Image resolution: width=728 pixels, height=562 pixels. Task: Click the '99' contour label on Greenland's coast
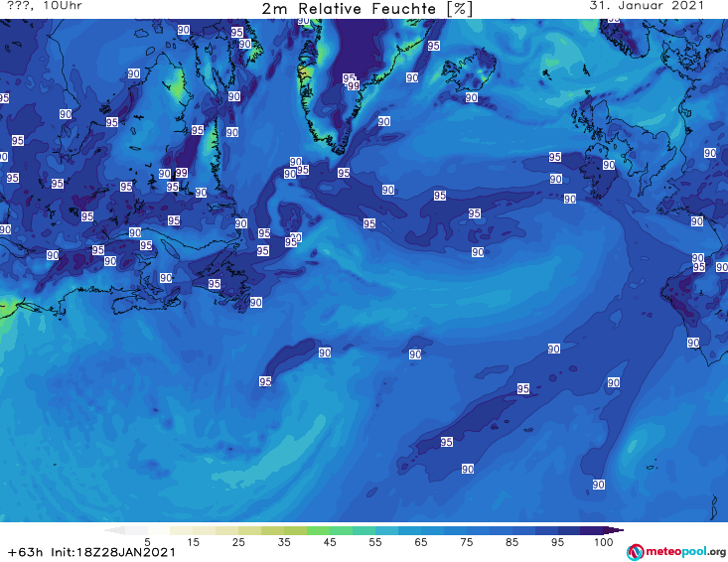(x=354, y=85)
